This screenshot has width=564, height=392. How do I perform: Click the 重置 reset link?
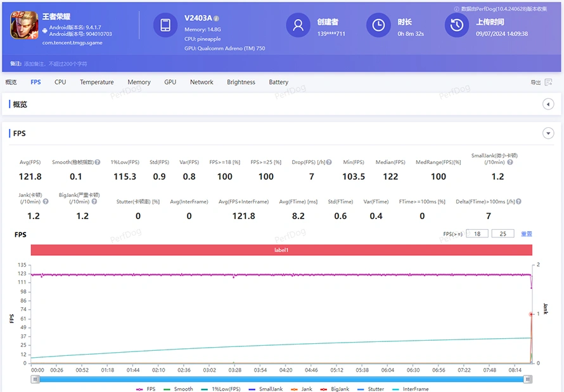(527, 234)
